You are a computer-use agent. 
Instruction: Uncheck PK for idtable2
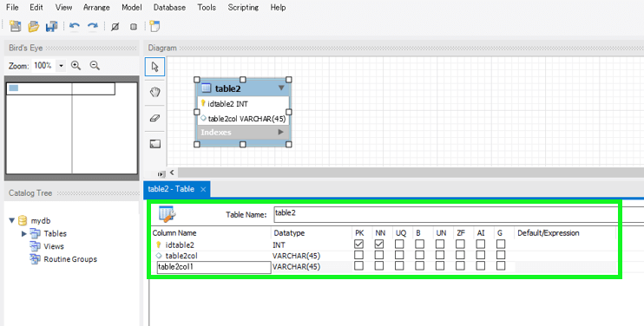tap(359, 244)
